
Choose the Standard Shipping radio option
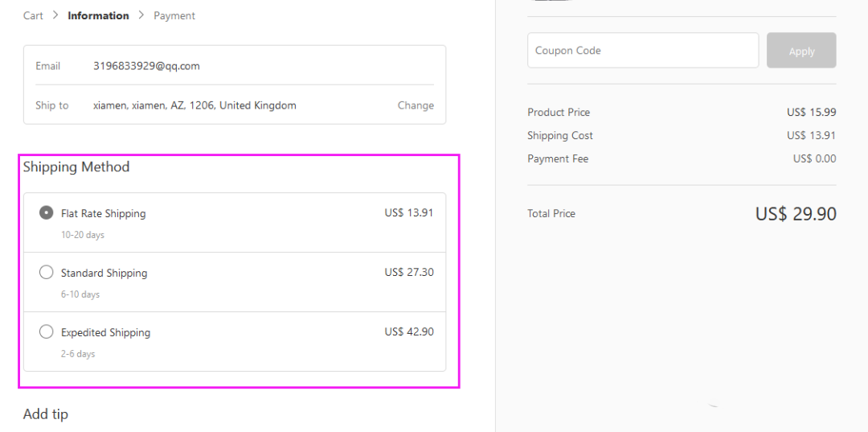click(x=47, y=273)
